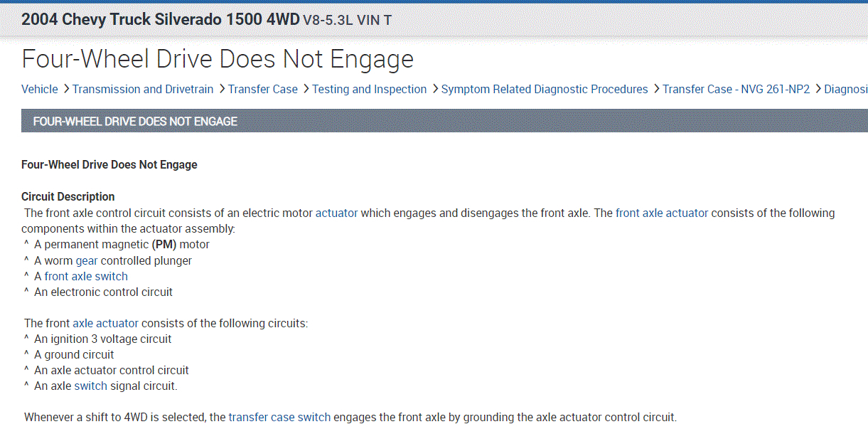
Task: Click the chevron after Vehicle breadcrumb
Action: click(x=65, y=89)
